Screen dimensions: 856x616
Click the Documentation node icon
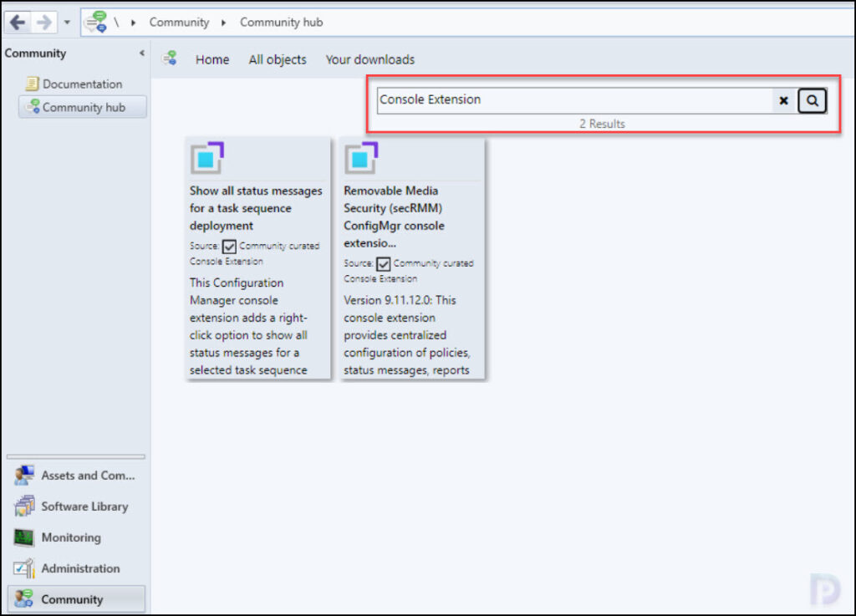[32, 84]
